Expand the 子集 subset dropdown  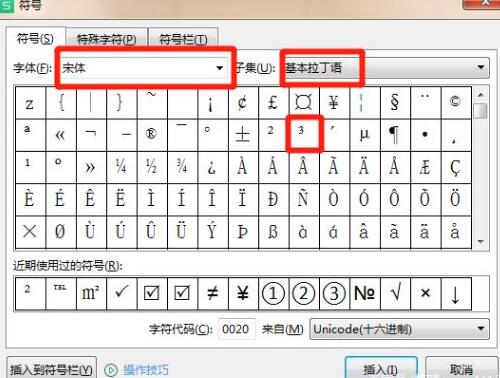point(386,68)
